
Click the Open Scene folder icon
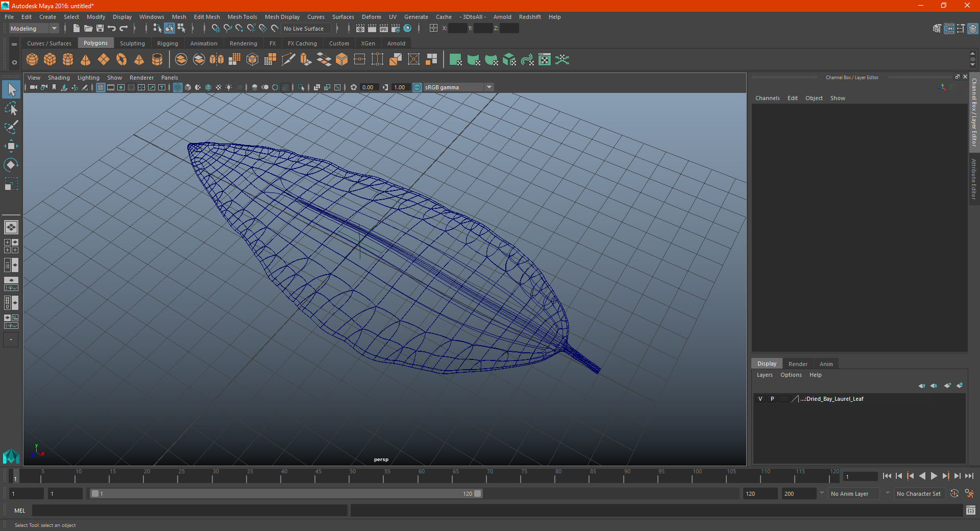88,28
